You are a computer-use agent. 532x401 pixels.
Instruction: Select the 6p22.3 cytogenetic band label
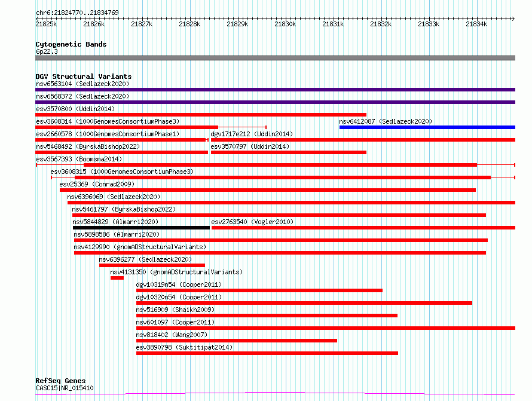[x=47, y=51]
